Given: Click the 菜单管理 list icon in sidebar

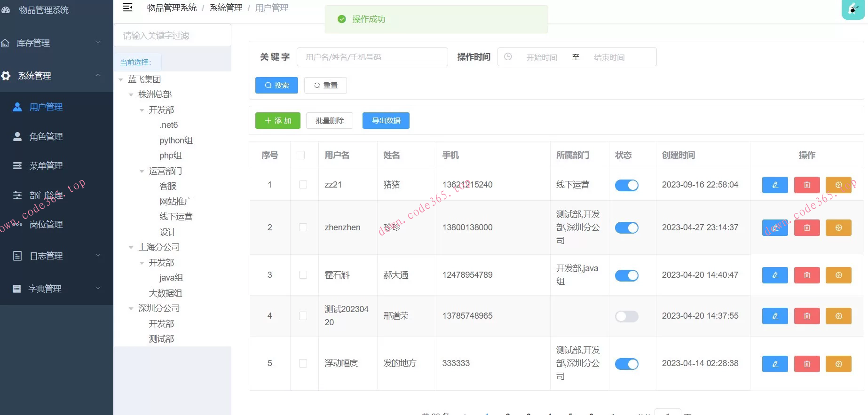Looking at the screenshot, I should coord(17,165).
